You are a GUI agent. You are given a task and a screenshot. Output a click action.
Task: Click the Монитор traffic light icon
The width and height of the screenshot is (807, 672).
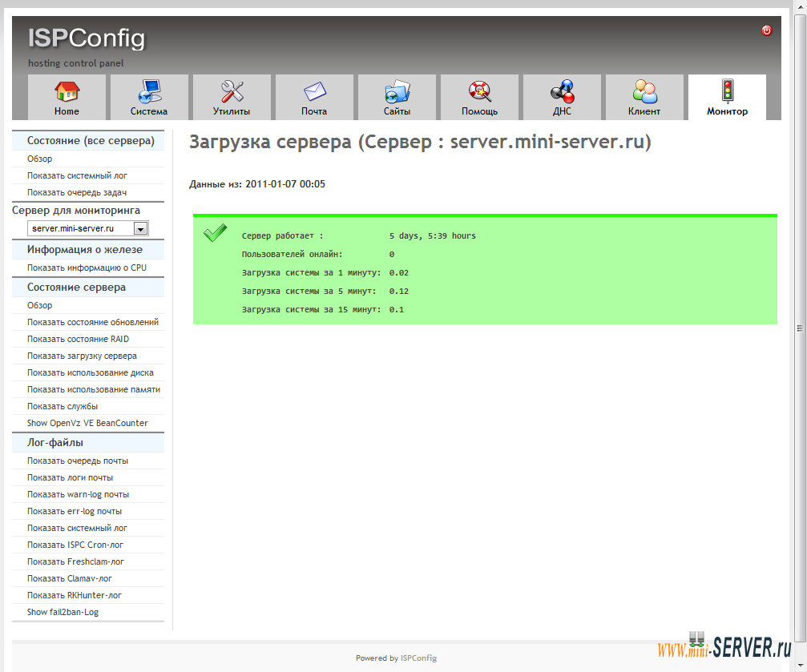point(727,91)
